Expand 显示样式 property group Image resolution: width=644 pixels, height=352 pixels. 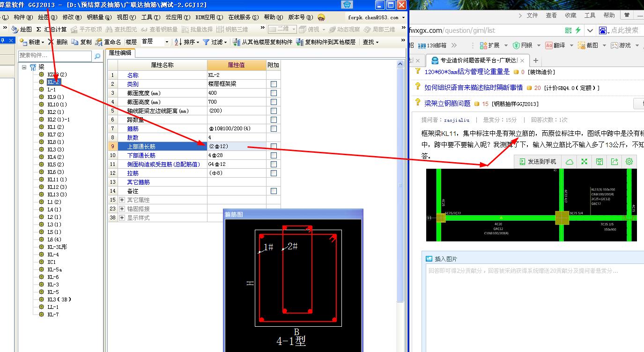tap(122, 218)
